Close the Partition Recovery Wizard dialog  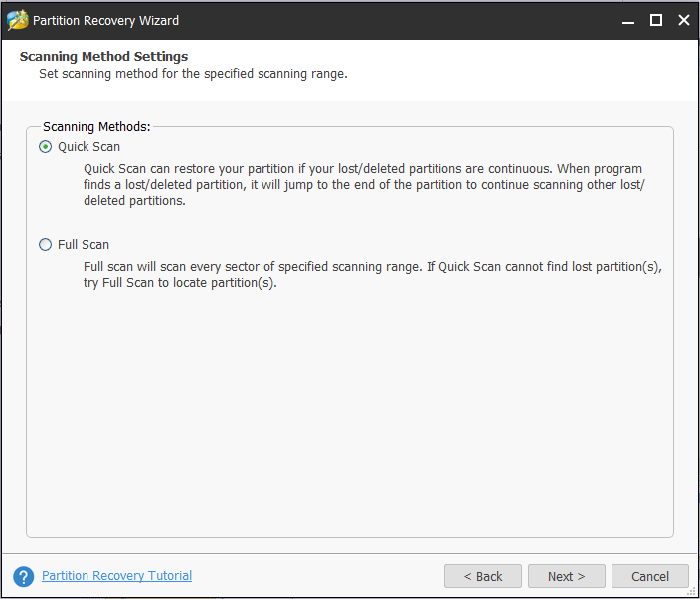[683, 20]
